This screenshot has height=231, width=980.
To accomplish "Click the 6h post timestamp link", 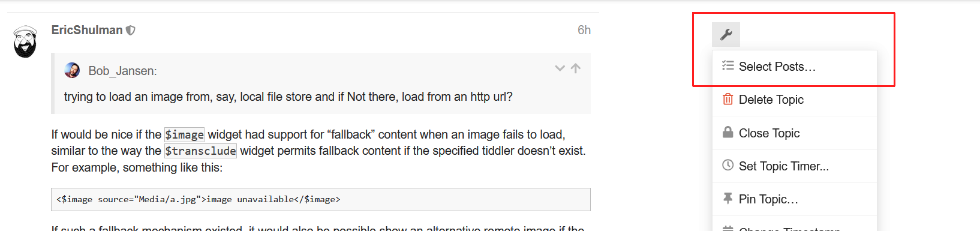I will (x=584, y=30).
